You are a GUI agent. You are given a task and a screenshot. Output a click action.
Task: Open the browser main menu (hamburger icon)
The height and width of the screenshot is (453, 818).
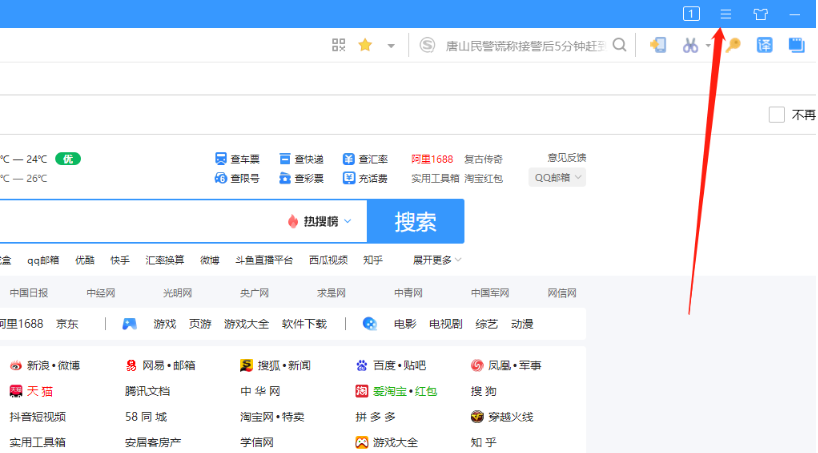coord(726,14)
